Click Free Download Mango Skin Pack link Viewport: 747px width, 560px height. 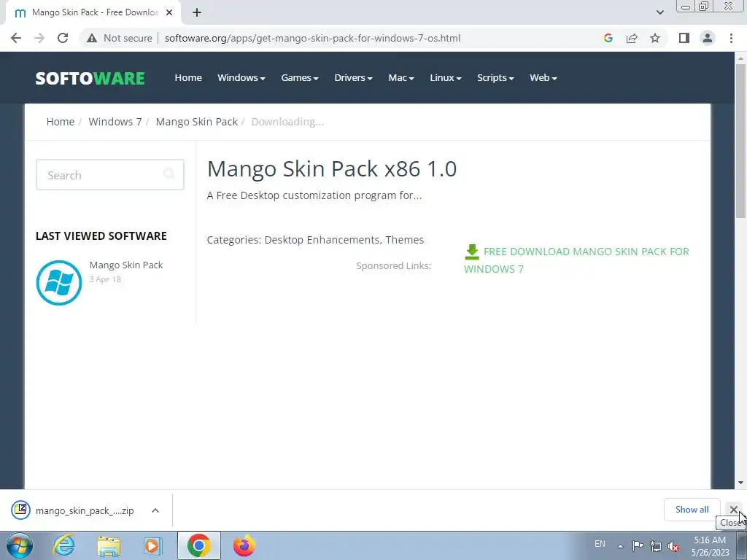pyautogui.click(x=576, y=260)
